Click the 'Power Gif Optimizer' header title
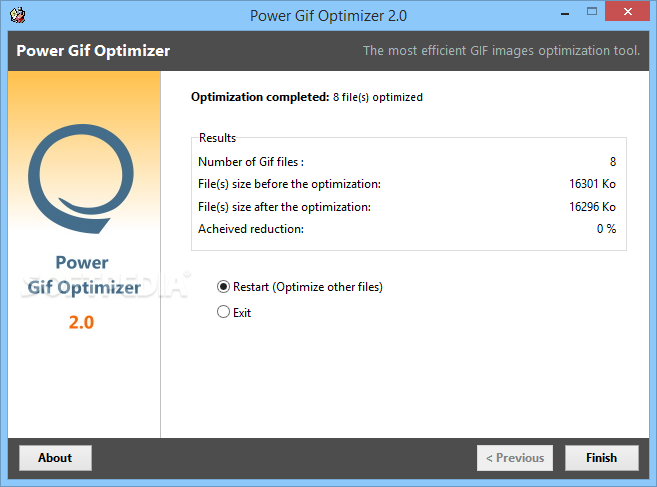 tap(93, 51)
